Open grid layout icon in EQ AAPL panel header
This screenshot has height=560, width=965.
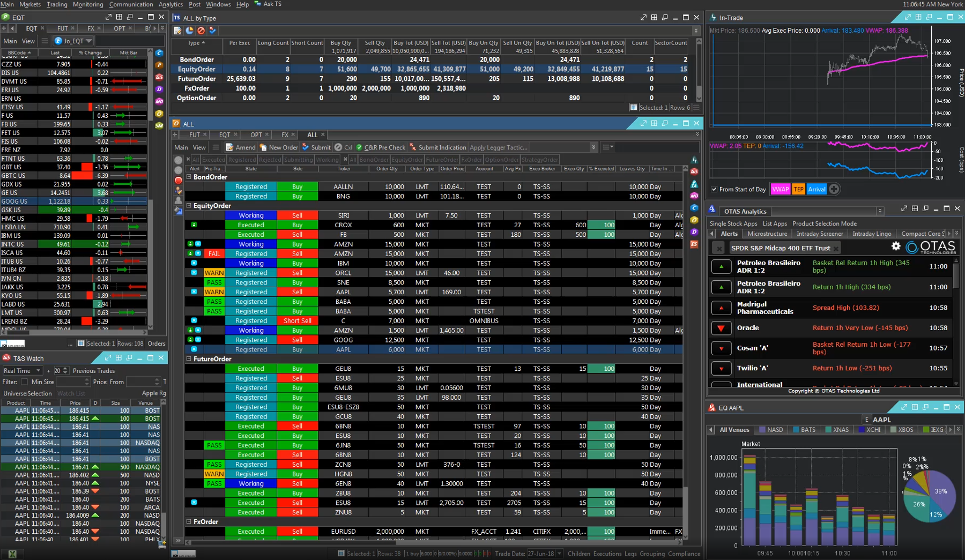[915, 407]
